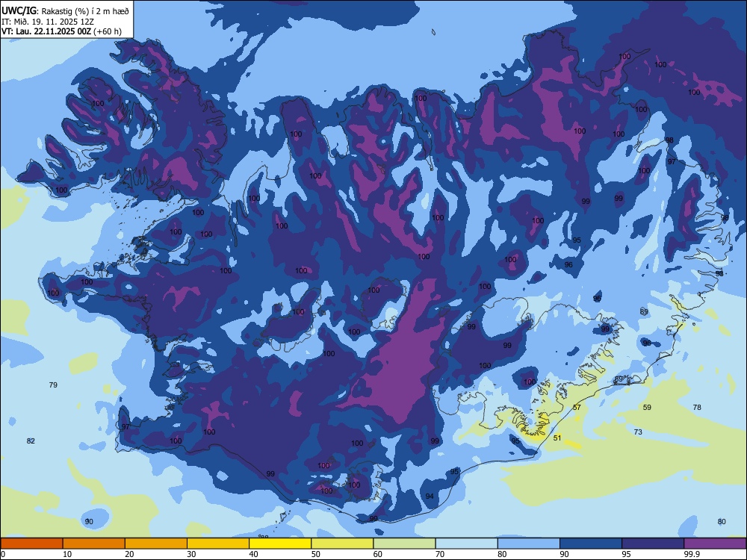Screen dimensions: 747x560
Task: Select the pale yellow 50–60 legend swatch
Action: (342, 544)
